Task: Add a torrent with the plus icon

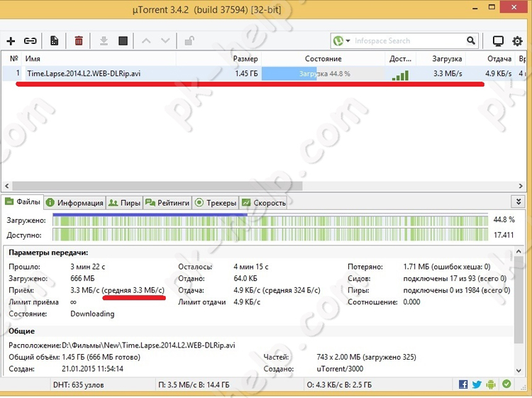Action: 11,41
